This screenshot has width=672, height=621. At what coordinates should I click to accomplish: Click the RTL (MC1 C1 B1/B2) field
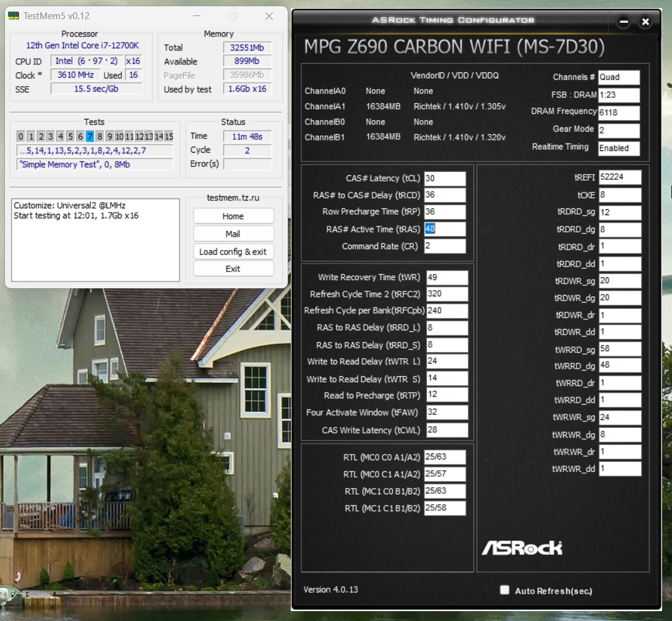pos(445,508)
